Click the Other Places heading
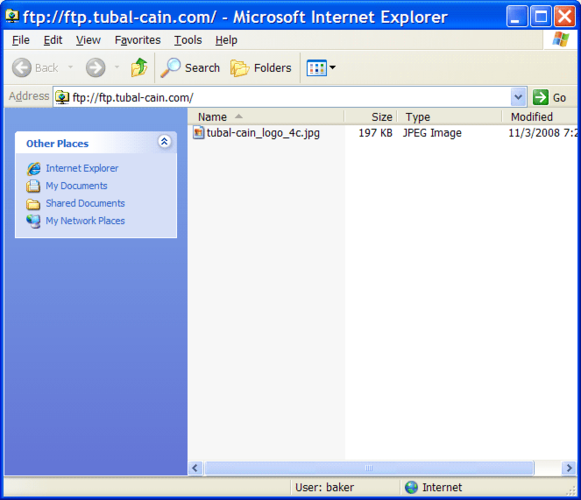 coord(57,143)
